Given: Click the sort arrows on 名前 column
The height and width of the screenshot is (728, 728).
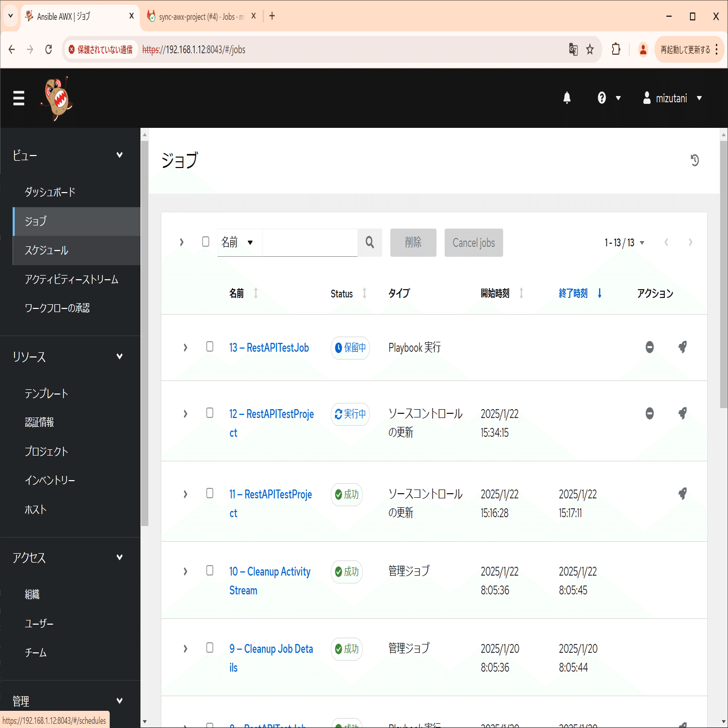Looking at the screenshot, I should click(256, 293).
